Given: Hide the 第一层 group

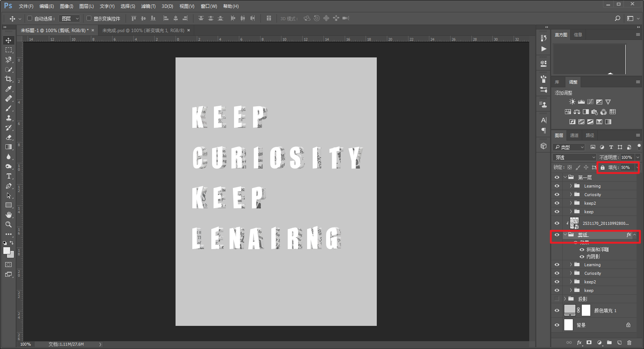Looking at the screenshot, I should click(557, 177).
